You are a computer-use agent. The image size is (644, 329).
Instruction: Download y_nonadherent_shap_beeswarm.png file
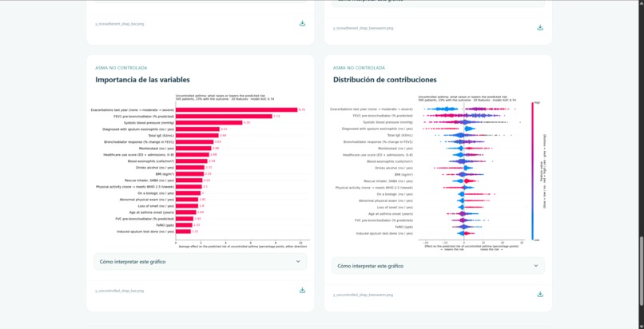(x=540, y=27)
